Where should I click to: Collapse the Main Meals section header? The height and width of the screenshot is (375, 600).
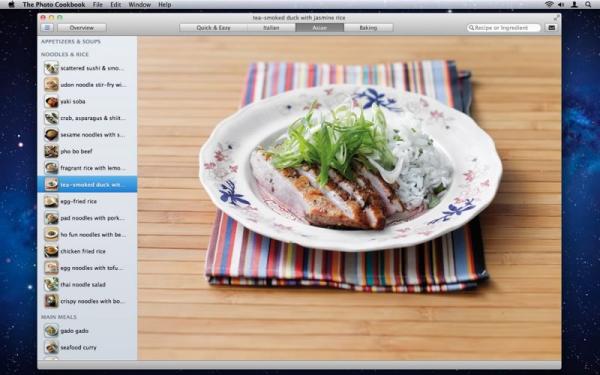tap(59, 317)
